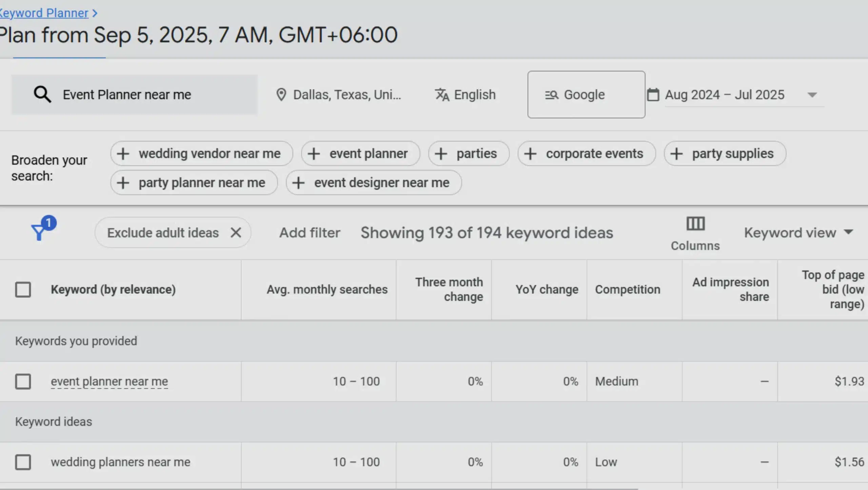Open the Google search network selector
Image resolution: width=868 pixels, height=490 pixels.
(x=586, y=95)
